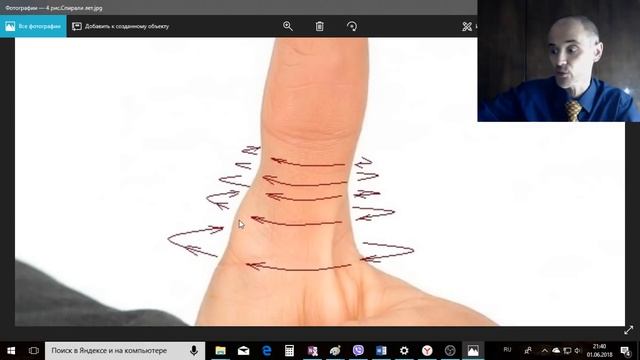This screenshot has width=640, height=360.
Task: Open Task View in the taskbar
Action: click(34, 351)
